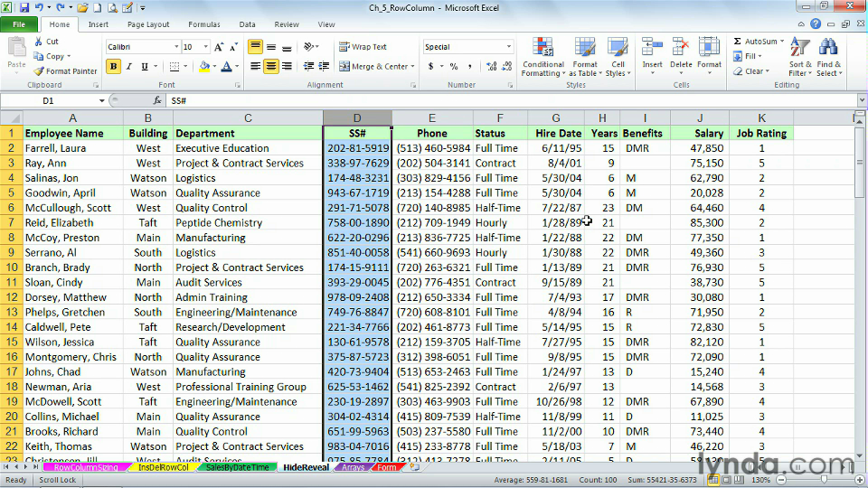The height and width of the screenshot is (488, 868).
Task: Click the Save icon in Quick Access toolbar
Action: point(24,8)
